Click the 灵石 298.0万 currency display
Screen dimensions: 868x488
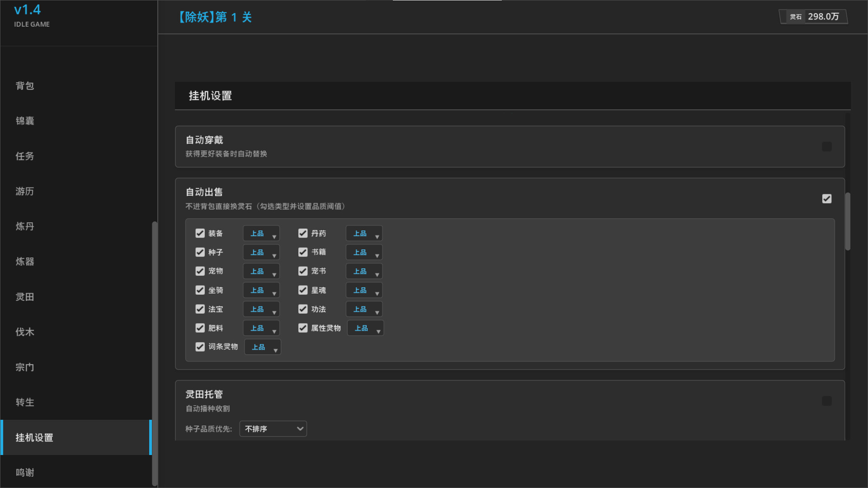click(814, 17)
